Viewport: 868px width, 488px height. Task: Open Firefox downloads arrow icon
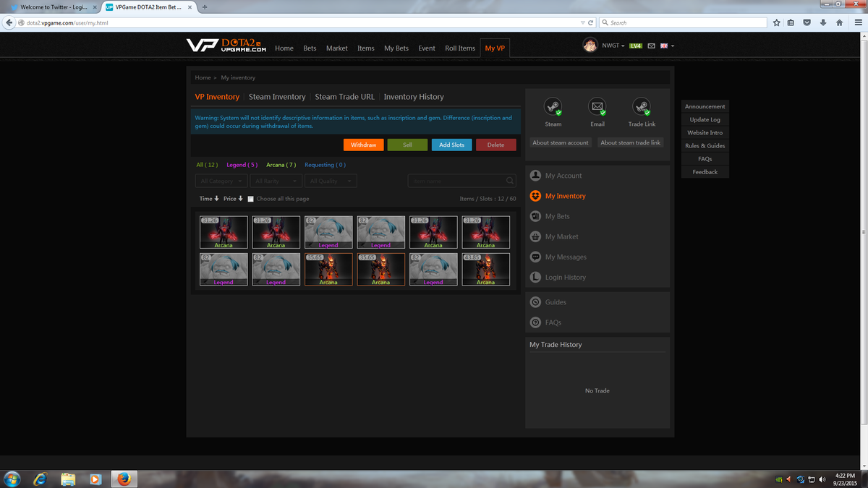click(x=823, y=22)
